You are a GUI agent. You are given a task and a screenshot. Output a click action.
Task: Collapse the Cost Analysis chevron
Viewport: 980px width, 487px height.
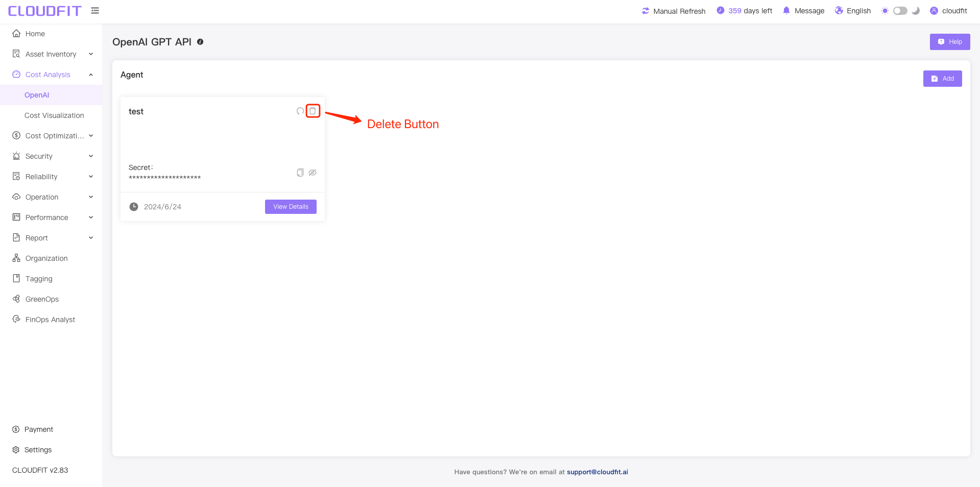tap(91, 75)
